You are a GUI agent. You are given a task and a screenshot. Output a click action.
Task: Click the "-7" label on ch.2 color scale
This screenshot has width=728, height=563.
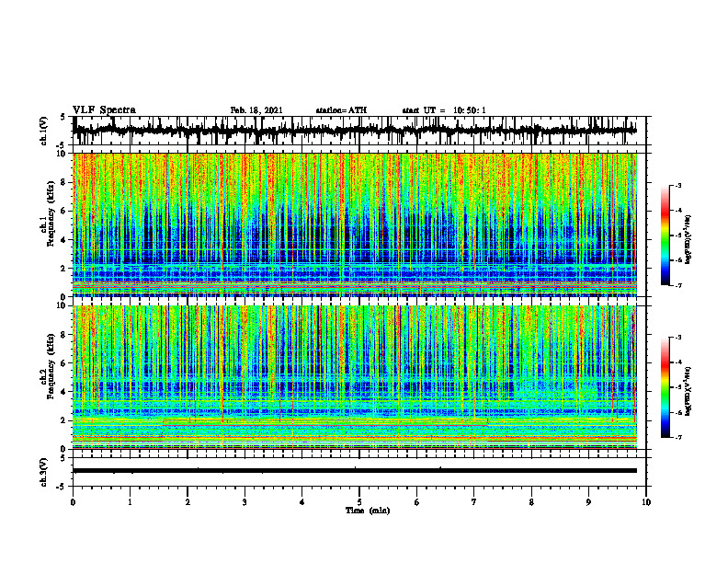click(x=677, y=437)
